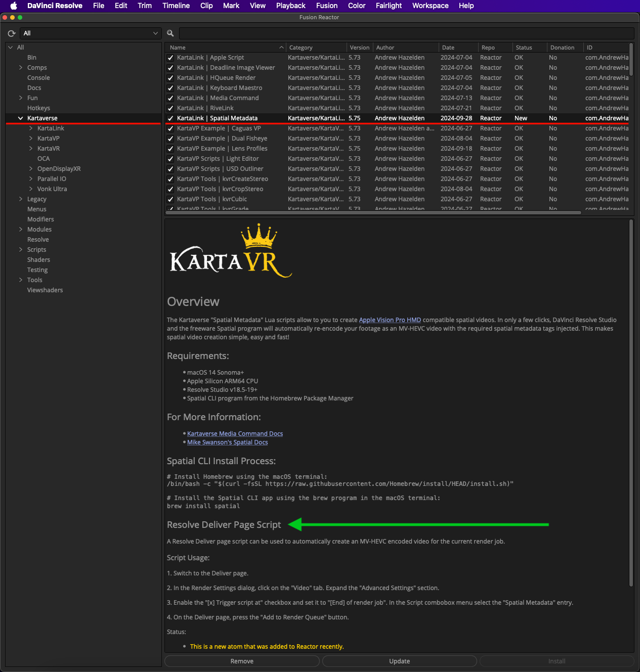640x672 pixels.
Task: Toggle KartaLink | HQueue Render checkbox
Action: [170, 78]
